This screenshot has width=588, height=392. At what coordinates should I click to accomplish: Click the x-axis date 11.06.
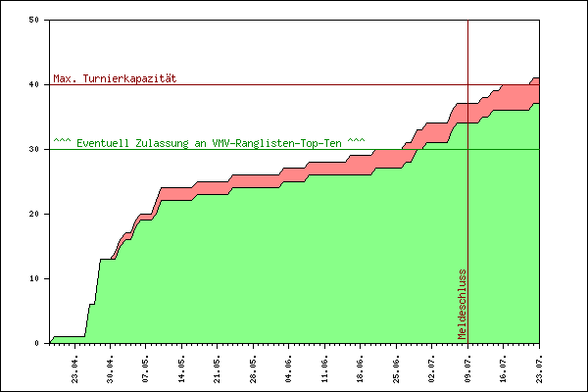(324, 369)
